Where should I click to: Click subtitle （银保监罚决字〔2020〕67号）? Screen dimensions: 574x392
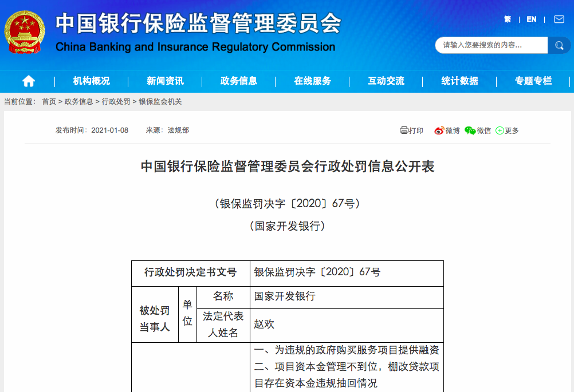[x=288, y=204]
